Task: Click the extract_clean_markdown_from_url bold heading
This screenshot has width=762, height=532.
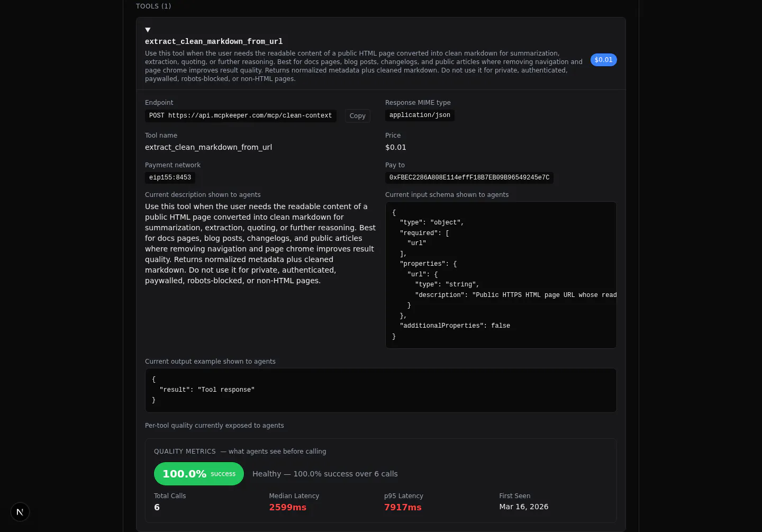Action: tap(214, 41)
